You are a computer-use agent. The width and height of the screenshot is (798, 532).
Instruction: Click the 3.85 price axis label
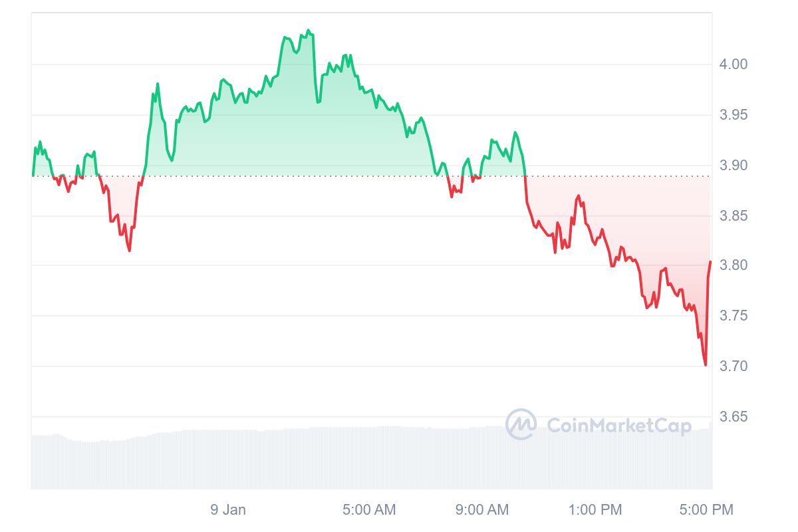[x=734, y=216]
